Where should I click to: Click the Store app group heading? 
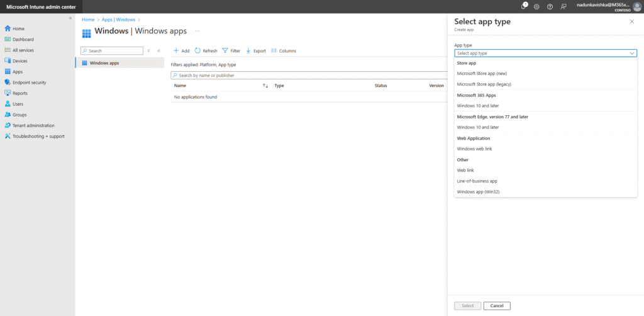click(x=466, y=63)
